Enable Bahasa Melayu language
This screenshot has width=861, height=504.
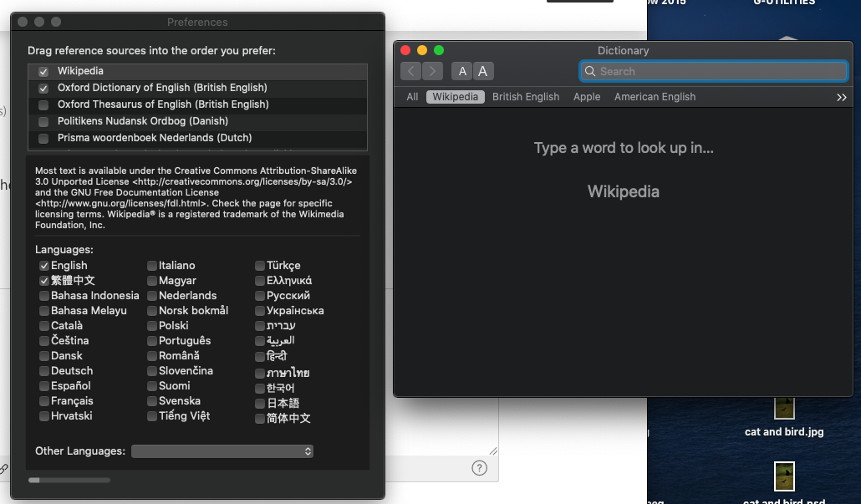point(44,311)
